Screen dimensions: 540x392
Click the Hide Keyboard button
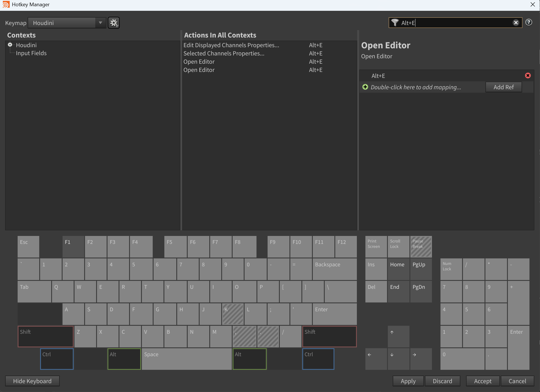tap(32, 381)
